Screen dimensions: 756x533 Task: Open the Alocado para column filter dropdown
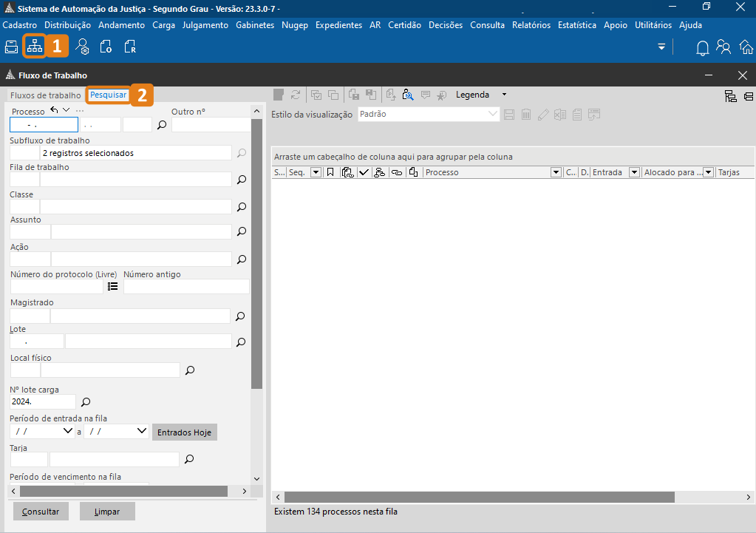click(x=708, y=172)
